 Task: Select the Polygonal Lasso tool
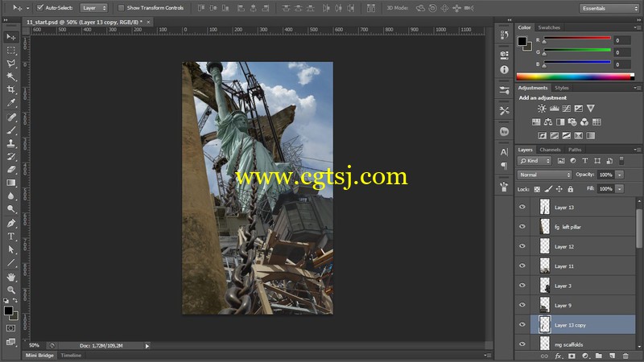point(11,64)
